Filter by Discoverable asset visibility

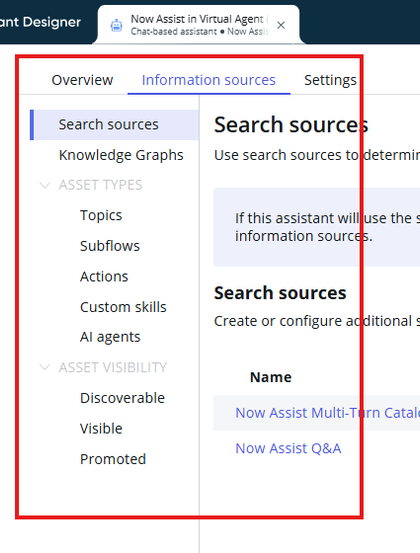122,398
